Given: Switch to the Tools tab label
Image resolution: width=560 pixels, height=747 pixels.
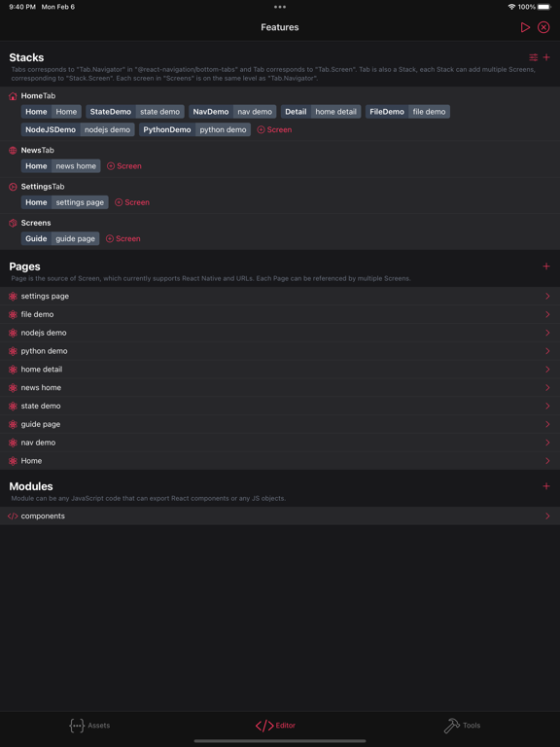Looking at the screenshot, I should pos(472,726).
